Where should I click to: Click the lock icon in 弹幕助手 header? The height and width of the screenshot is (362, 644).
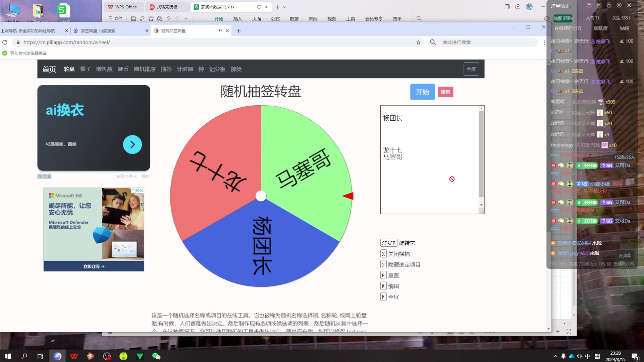tap(609, 5)
